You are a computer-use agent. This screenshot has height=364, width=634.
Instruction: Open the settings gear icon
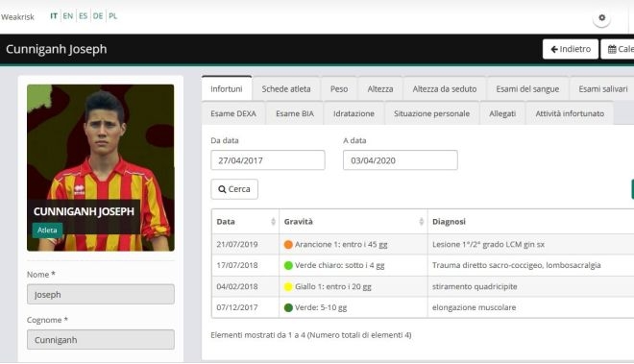point(601,18)
